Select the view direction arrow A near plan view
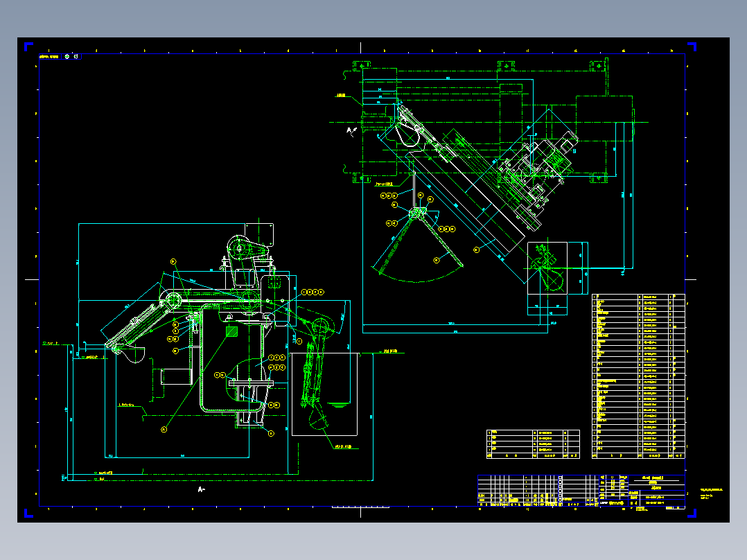 pos(351,130)
